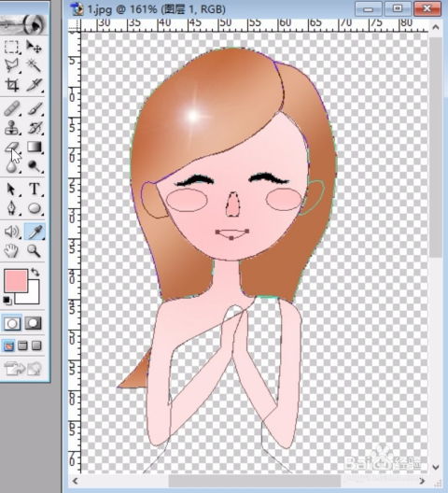Screen dimensions: 448x493
Task: Select the Healing Brush tool
Action: (11, 109)
